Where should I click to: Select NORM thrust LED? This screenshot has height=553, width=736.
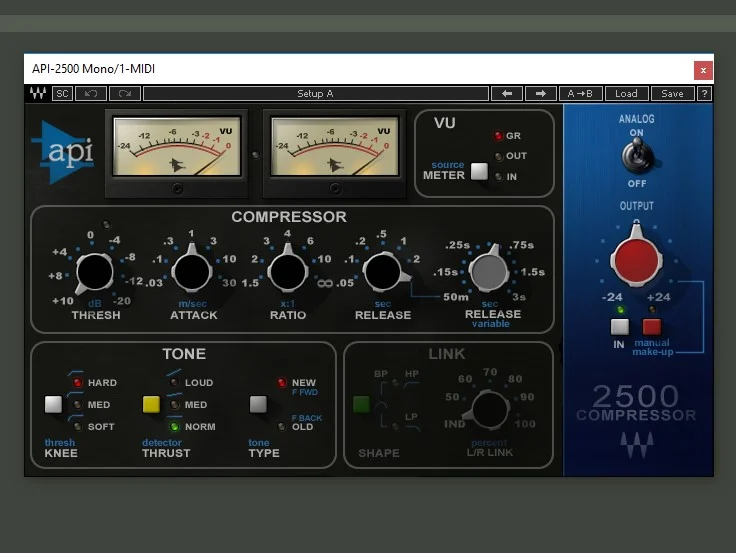[175, 426]
